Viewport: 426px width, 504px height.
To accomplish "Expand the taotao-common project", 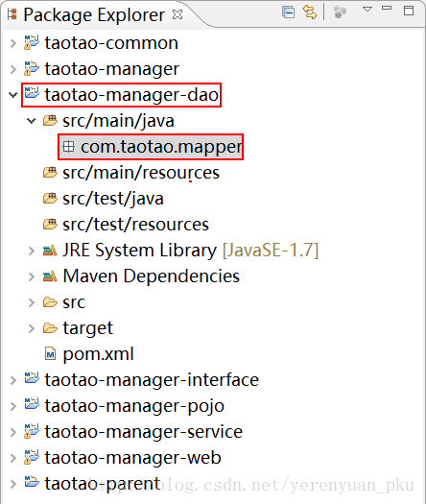I will (x=13, y=43).
